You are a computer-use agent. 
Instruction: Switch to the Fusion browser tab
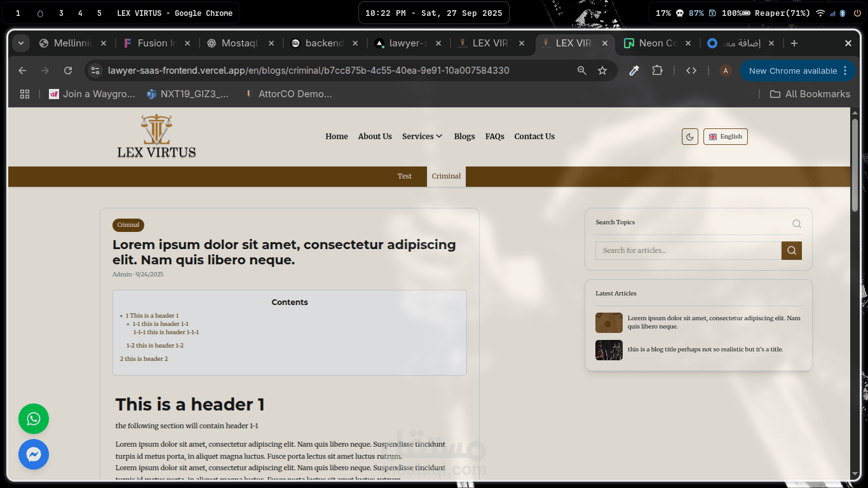pos(156,43)
